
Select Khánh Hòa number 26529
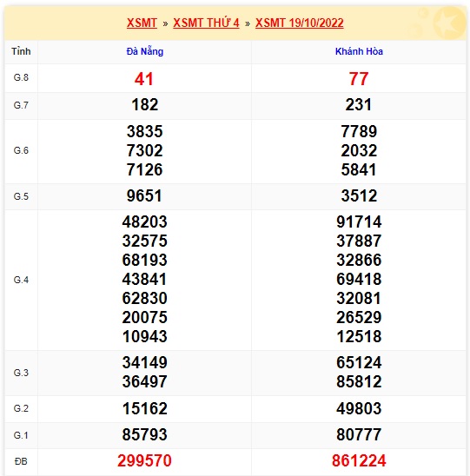pyautogui.click(x=359, y=318)
